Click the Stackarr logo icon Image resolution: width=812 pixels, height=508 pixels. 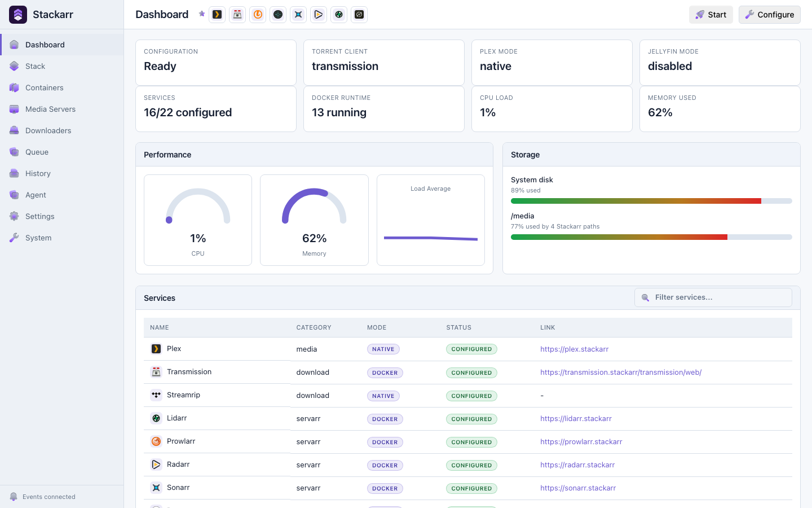[x=18, y=15]
